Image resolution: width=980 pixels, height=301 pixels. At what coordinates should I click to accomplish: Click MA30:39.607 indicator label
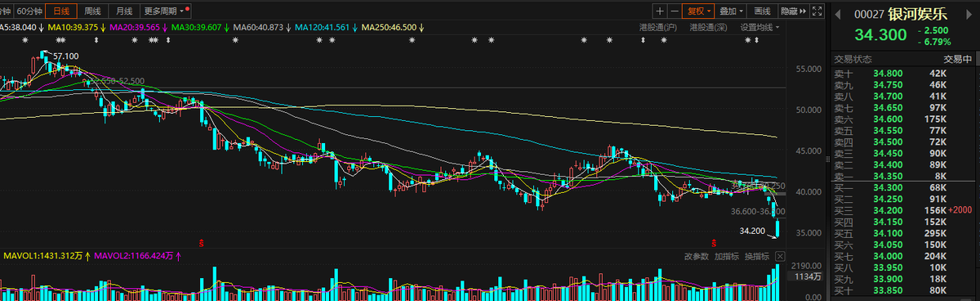click(200, 27)
